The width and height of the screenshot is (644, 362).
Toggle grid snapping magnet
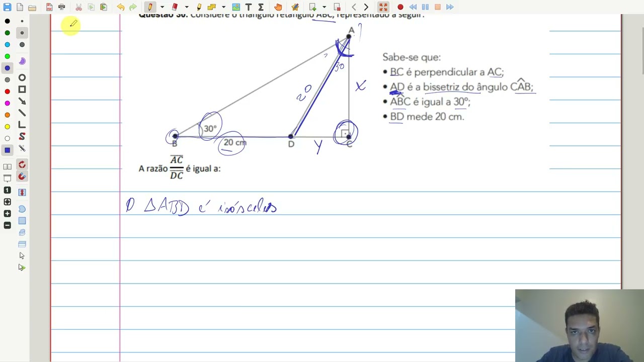click(x=22, y=176)
